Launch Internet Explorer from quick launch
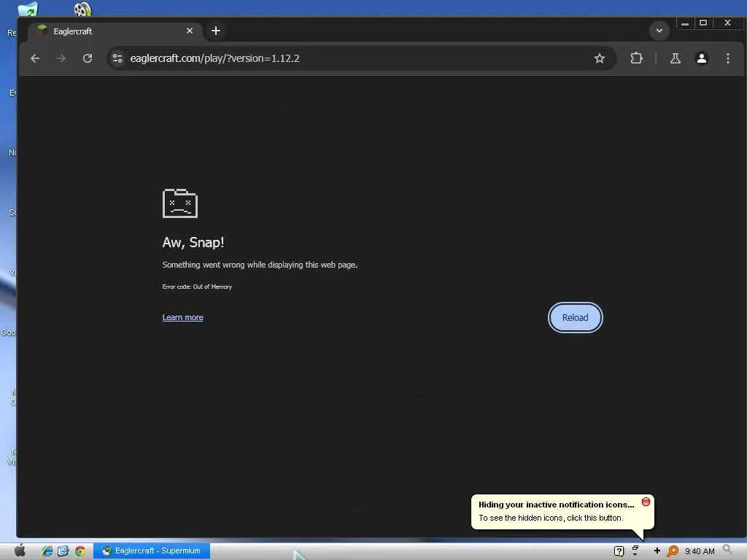The height and width of the screenshot is (560, 747). pyautogui.click(x=47, y=551)
